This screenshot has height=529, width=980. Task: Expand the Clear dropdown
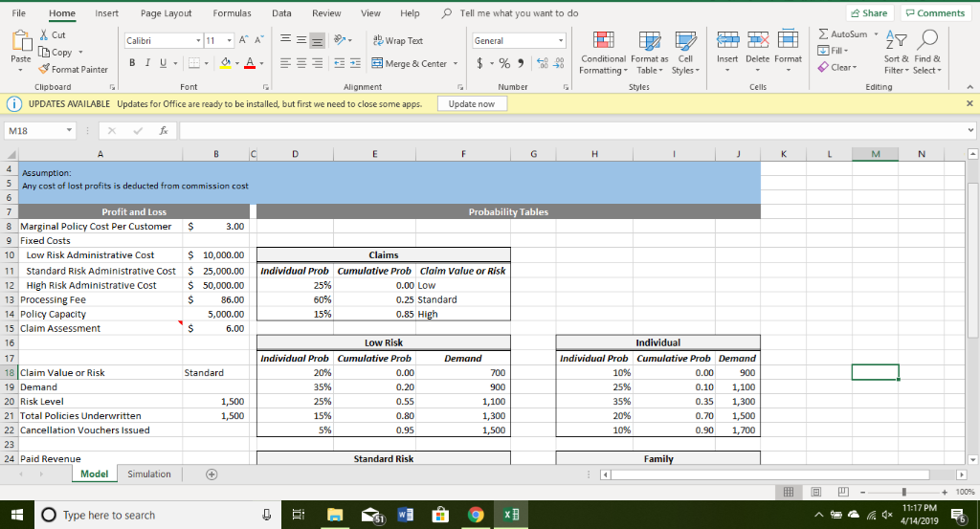point(855,68)
